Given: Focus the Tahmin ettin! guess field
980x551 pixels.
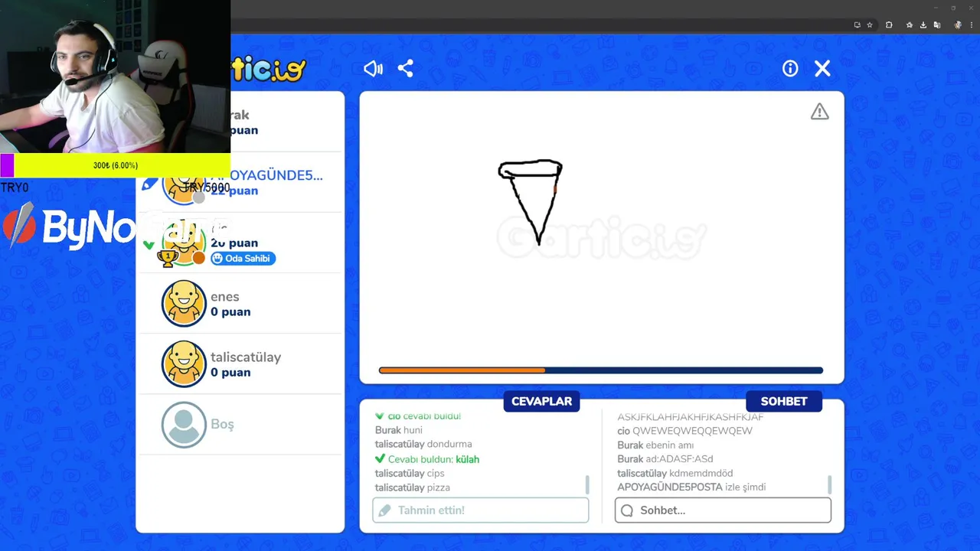Looking at the screenshot, I should [x=481, y=510].
